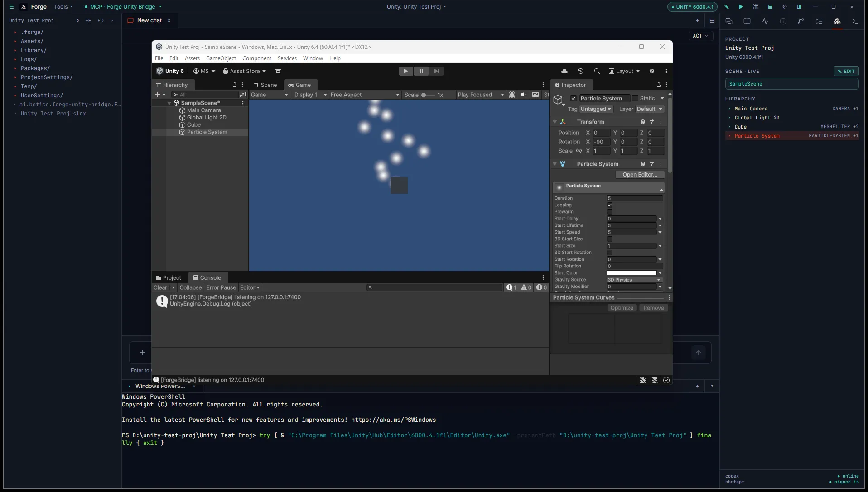The image size is (868, 492).
Task: Open Package Manager icon beside Asset Store
Action: coord(278,71)
